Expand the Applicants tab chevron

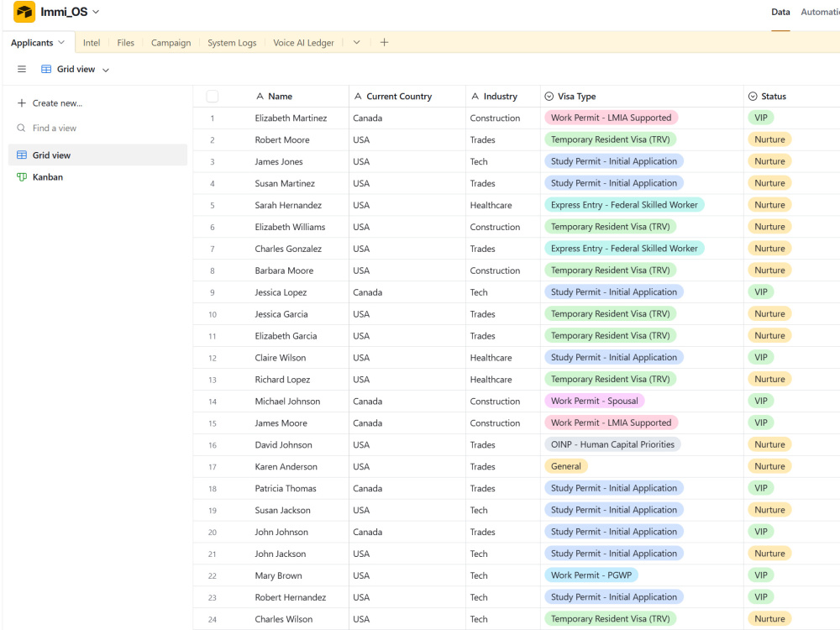61,42
